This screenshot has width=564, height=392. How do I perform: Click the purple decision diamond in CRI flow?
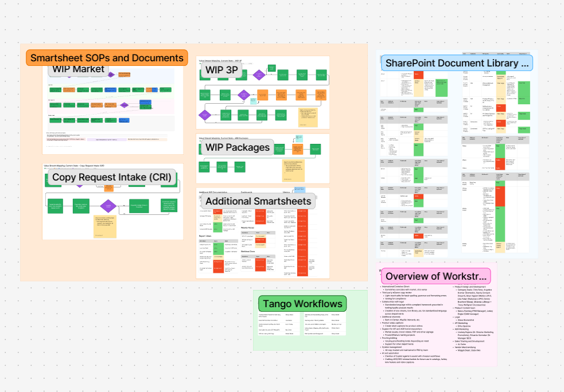click(x=108, y=206)
